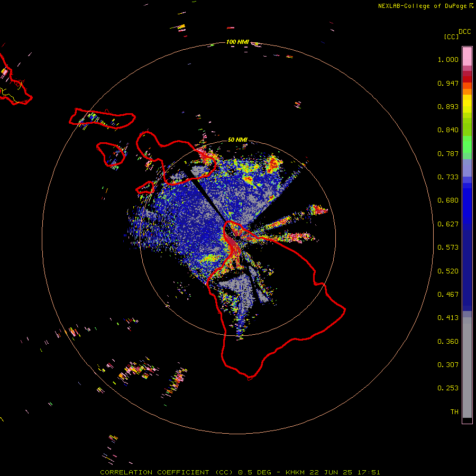Click the DCC colorbar title
476x476 pixels.
tap(464, 32)
